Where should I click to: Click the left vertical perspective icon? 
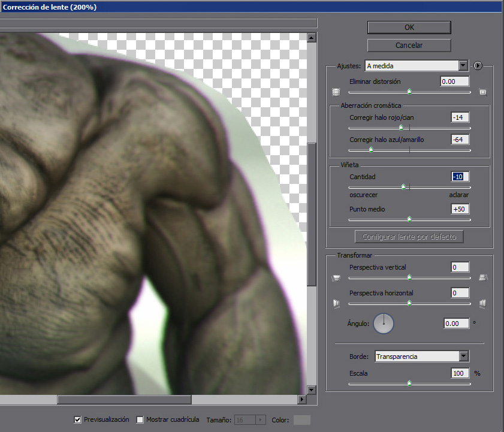(x=336, y=278)
